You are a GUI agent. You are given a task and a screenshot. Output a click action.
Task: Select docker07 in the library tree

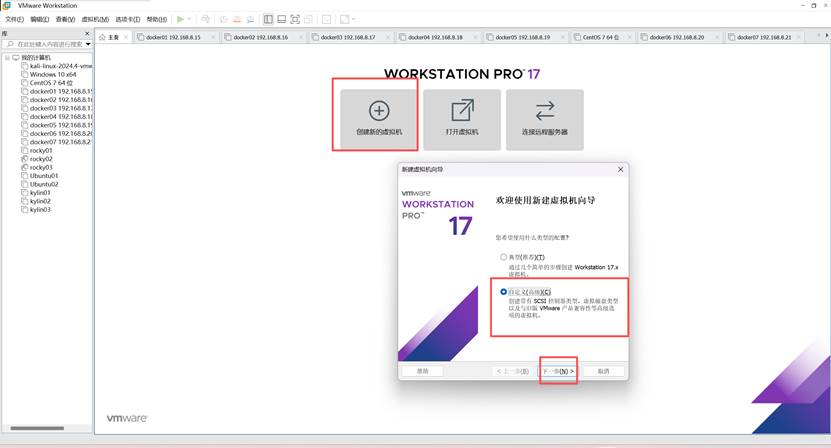click(x=57, y=142)
